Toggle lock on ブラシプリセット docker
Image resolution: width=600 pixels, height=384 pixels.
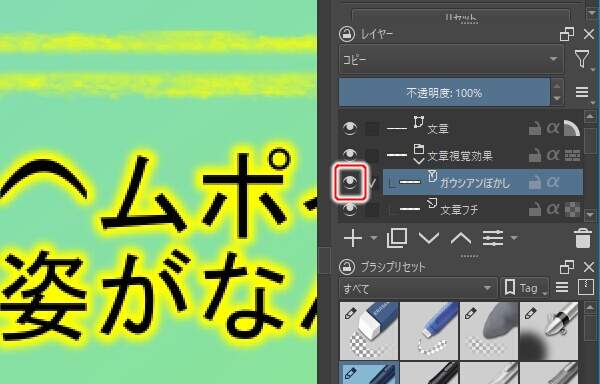347,267
